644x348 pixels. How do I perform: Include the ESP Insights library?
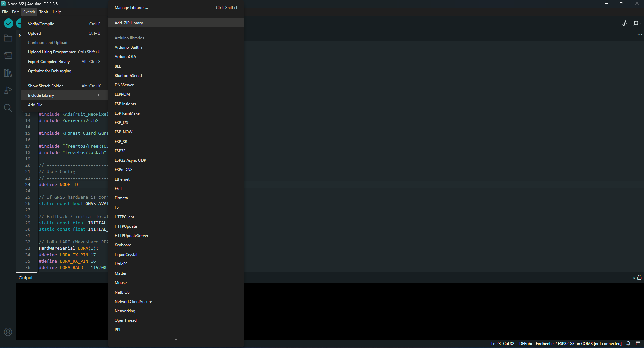(176, 104)
